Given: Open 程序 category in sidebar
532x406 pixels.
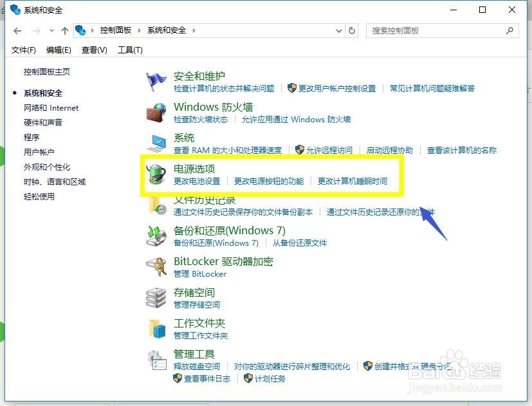Looking at the screenshot, I should (x=32, y=138).
